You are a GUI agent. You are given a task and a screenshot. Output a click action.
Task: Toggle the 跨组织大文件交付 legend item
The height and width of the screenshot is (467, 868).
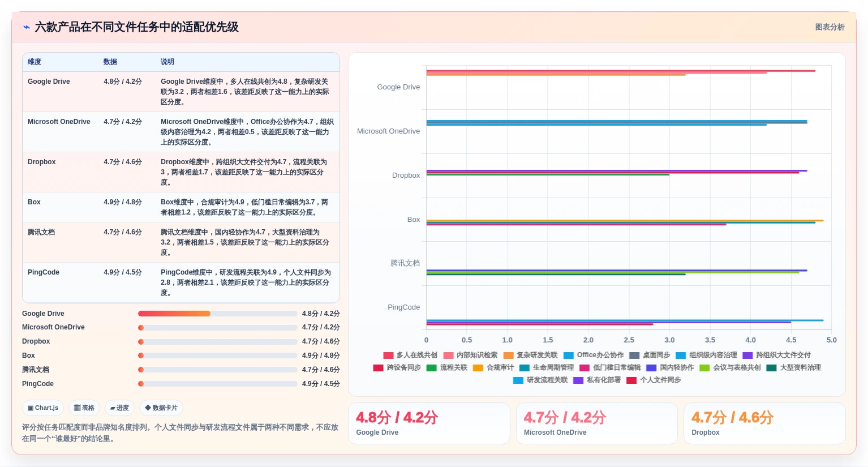coord(776,355)
